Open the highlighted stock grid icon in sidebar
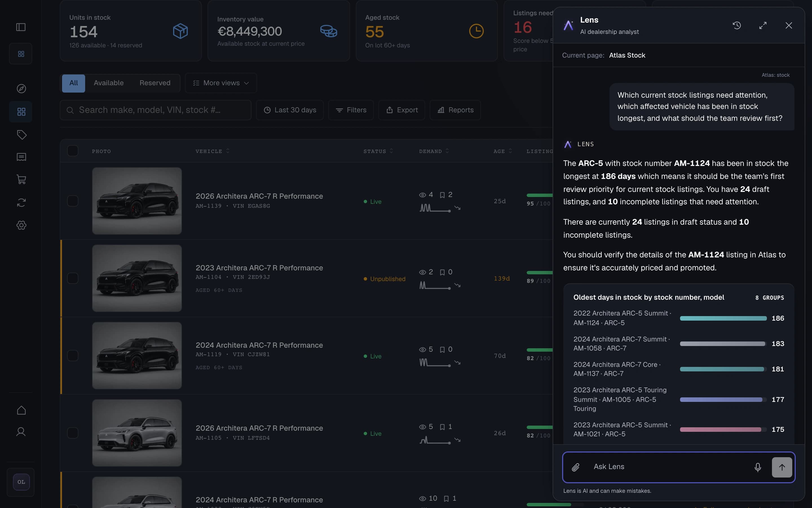 click(x=21, y=112)
